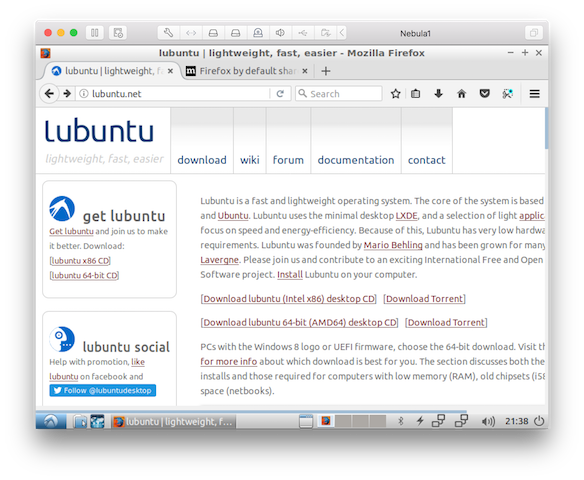
Task: Click Download lubuntu 64-bit (AMD64) desktop CD
Action: click(299, 322)
